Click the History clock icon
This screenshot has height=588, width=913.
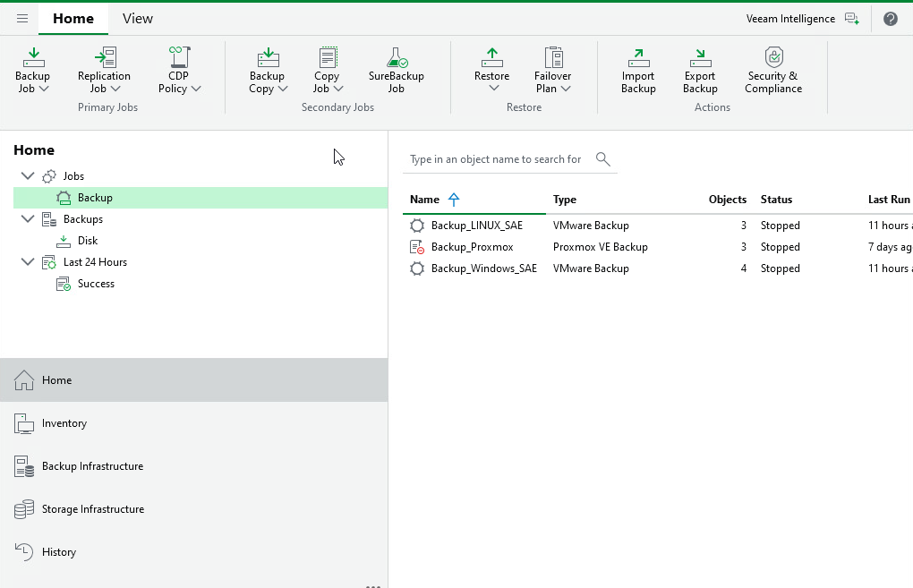point(24,552)
